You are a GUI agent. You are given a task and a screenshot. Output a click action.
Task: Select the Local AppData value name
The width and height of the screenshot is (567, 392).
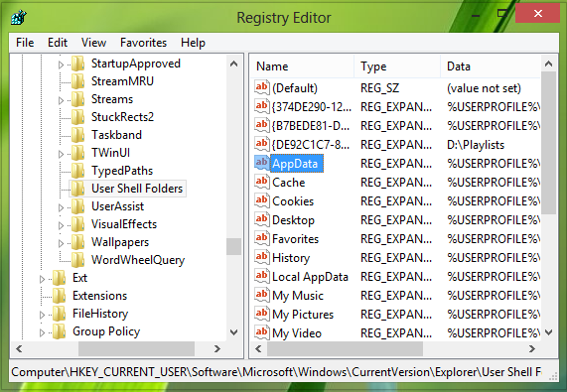[310, 277]
